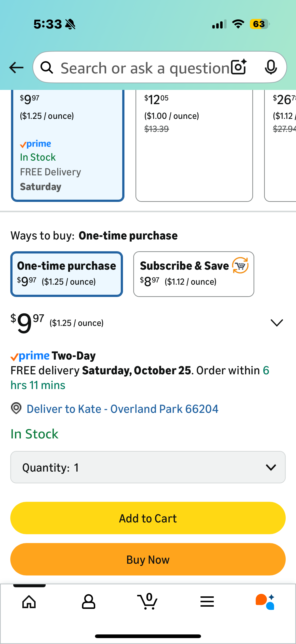
Task: Select Subscribe & Save option
Action: pos(194,274)
